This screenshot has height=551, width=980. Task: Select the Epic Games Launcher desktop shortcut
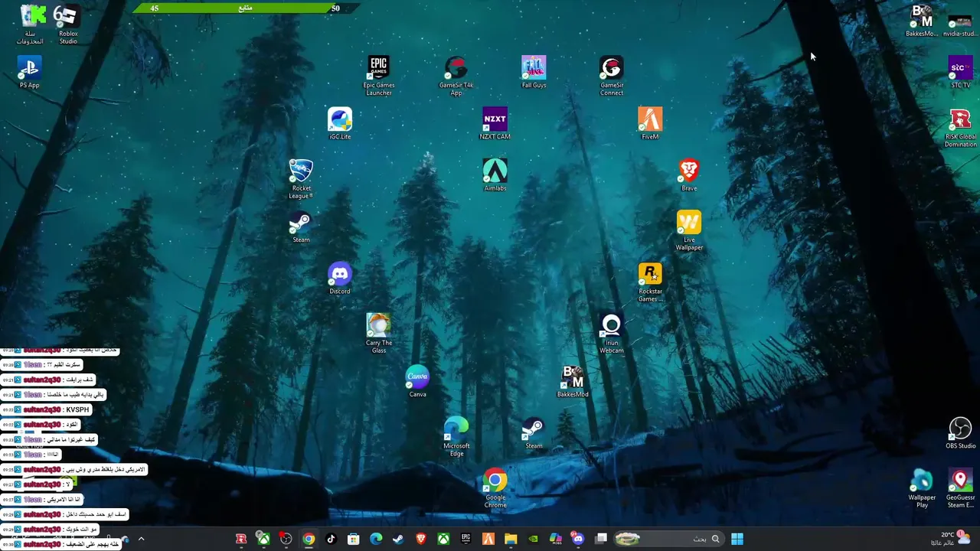379,76
